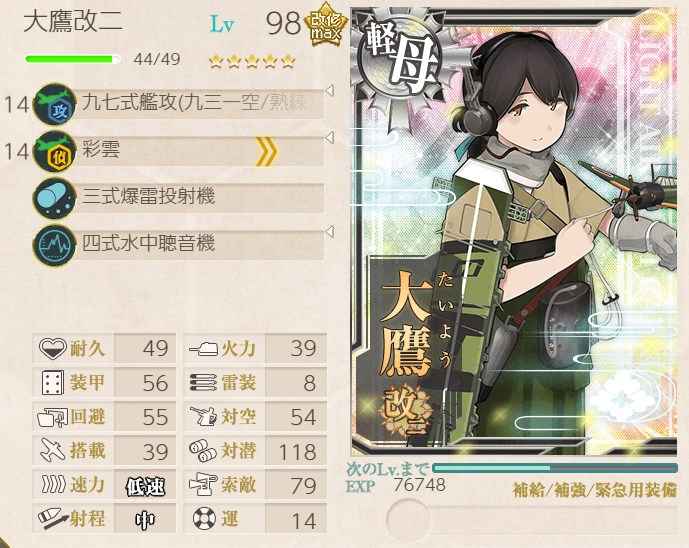Viewport: 689px width, 548px height.
Task: Expand the arrow beside 四式水中聴音機 slot
Action: (330, 232)
